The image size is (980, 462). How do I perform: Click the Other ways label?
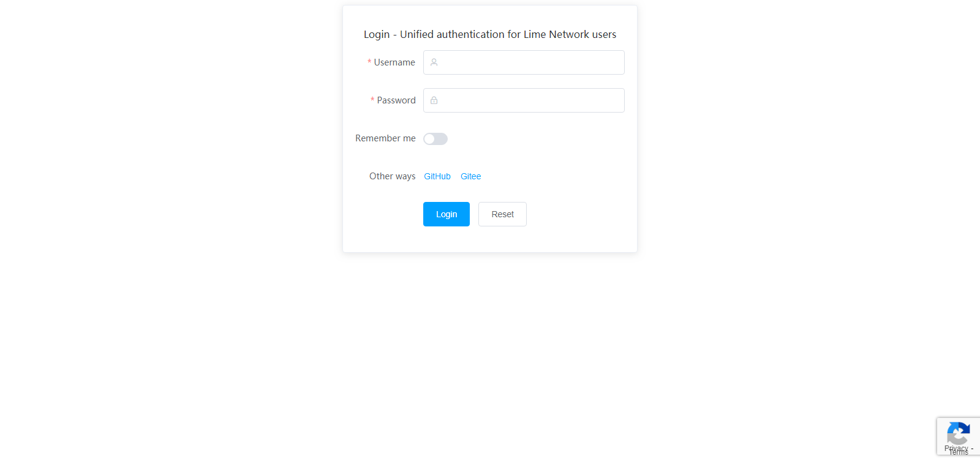pyautogui.click(x=392, y=176)
